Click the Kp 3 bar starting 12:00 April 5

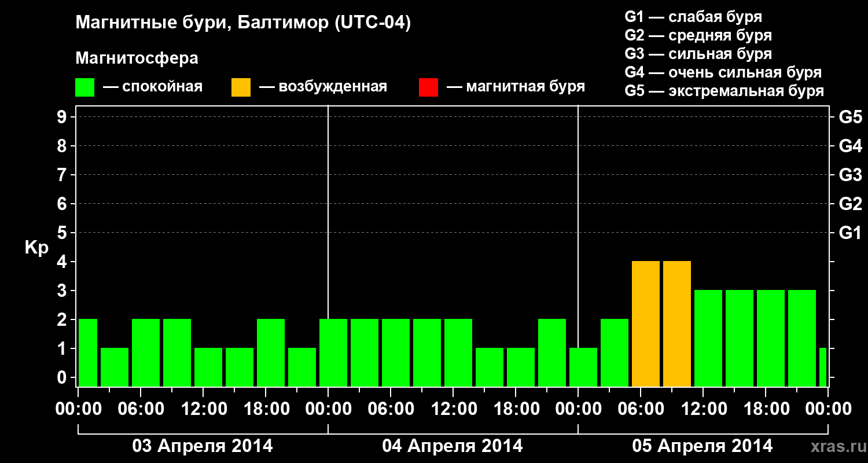point(708,339)
